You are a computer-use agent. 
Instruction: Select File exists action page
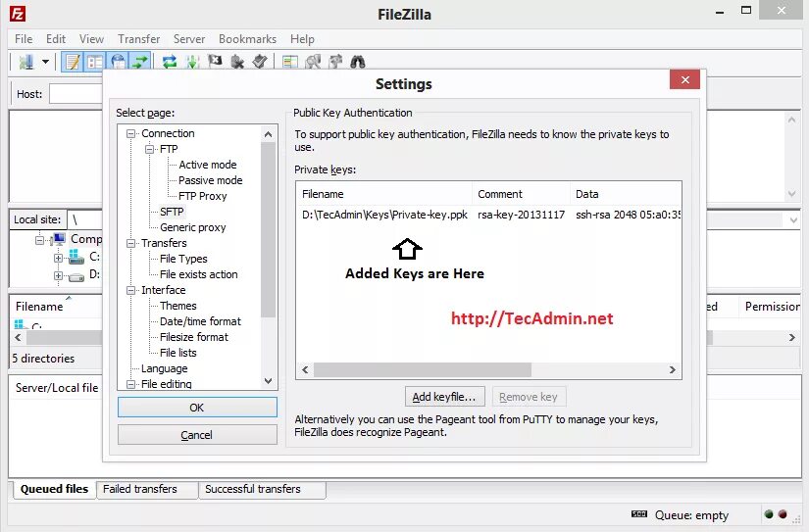(199, 274)
